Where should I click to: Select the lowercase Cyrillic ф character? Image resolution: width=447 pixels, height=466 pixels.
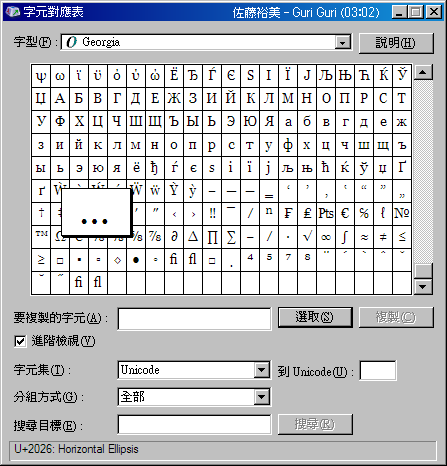point(288,145)
